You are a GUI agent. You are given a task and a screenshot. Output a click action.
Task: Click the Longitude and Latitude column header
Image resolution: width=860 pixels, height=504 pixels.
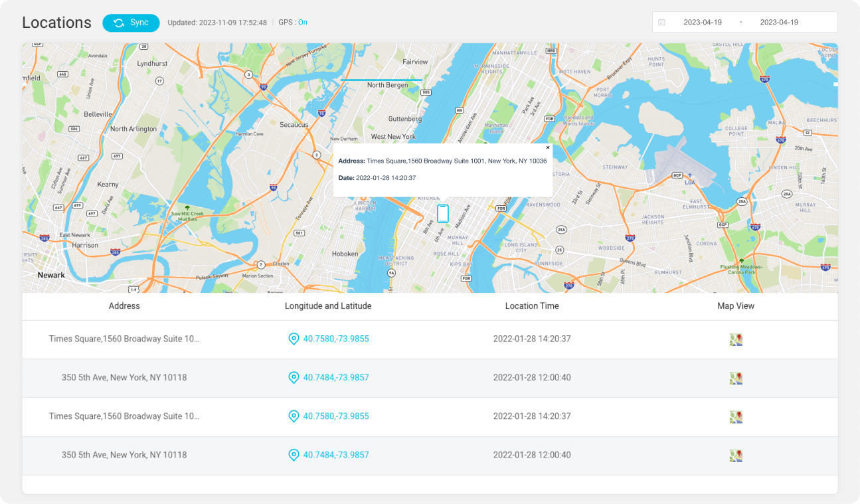coord(328,306)
